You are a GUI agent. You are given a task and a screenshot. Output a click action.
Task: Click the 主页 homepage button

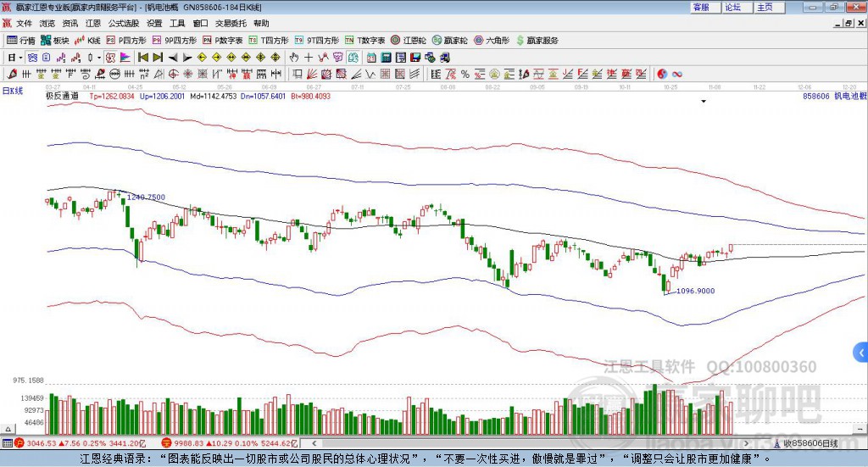(x=769, y=7)
